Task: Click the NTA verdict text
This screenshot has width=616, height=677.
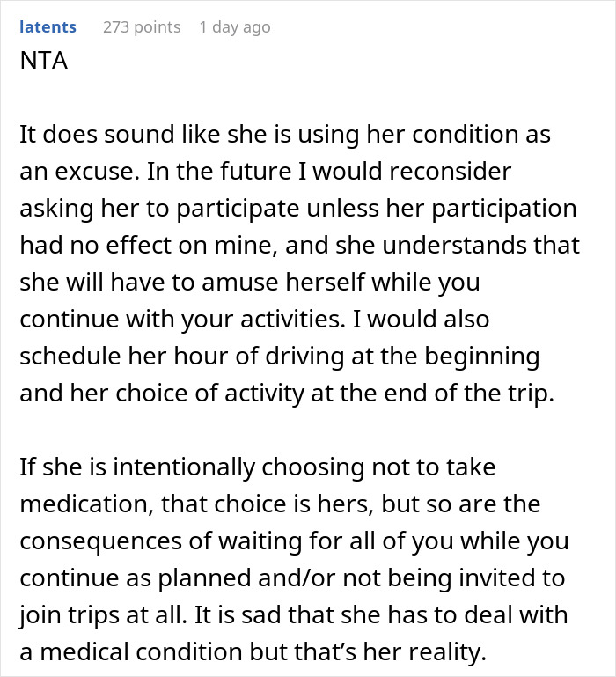Action: [x=41, y=63]
